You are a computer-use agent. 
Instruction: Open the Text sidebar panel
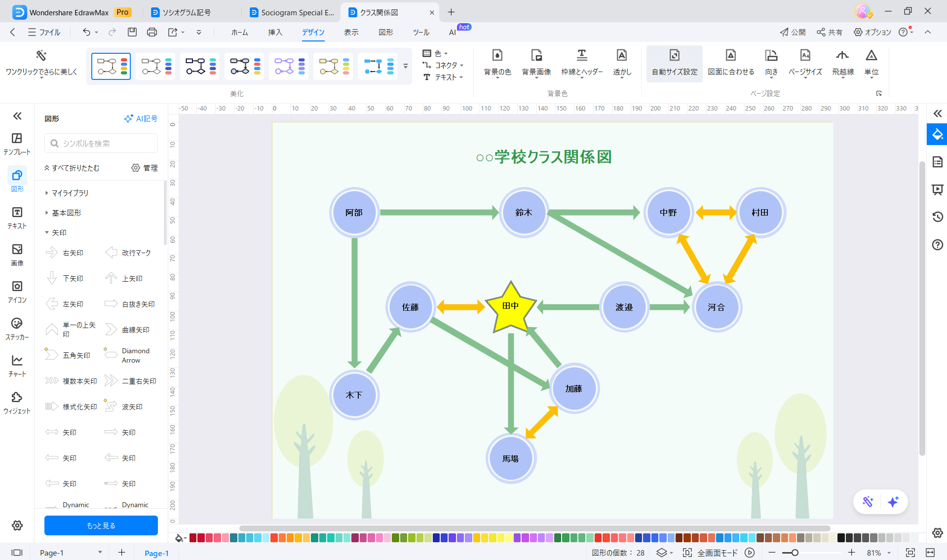coord(17,218)
